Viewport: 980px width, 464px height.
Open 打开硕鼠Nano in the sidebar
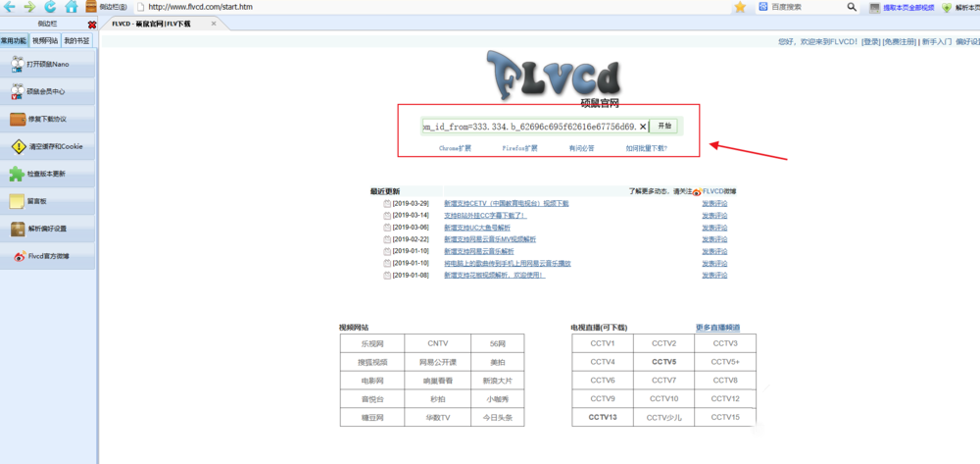[x=47, y=64]
